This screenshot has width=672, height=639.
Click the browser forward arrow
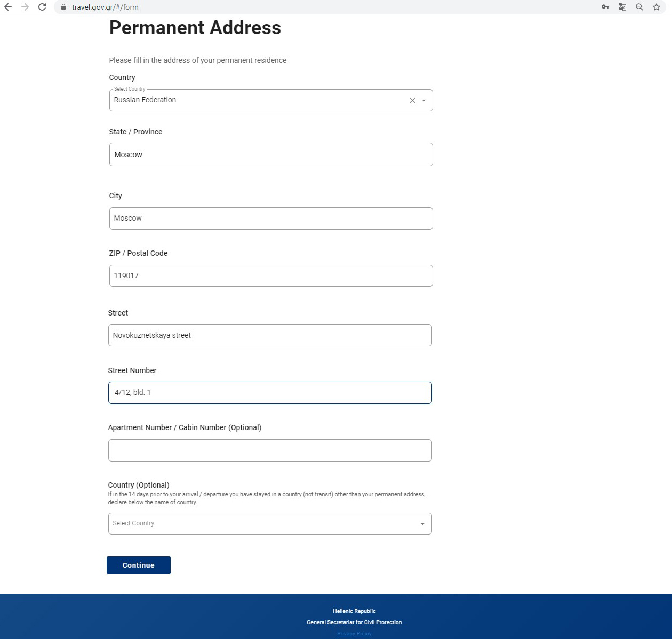point(25,7)
